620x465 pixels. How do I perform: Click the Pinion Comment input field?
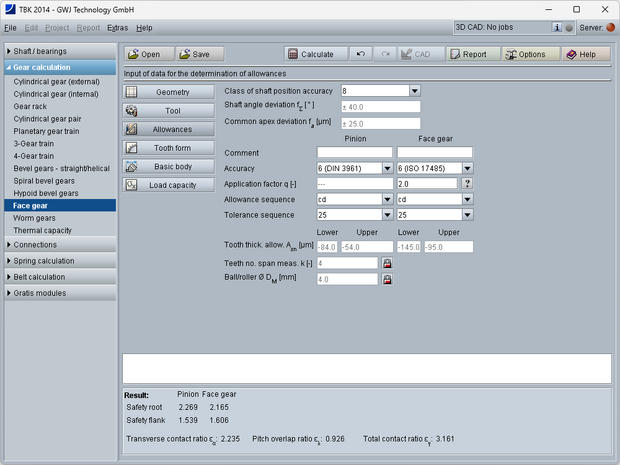click(x=355, y=153)
